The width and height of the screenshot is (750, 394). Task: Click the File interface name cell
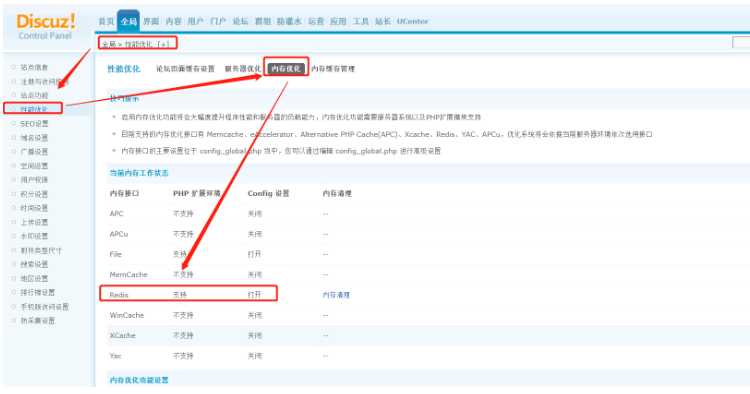coord(116,254)
